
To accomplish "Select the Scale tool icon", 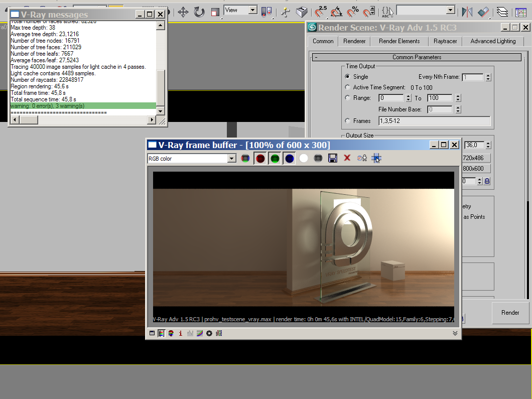I will (215, 13).
